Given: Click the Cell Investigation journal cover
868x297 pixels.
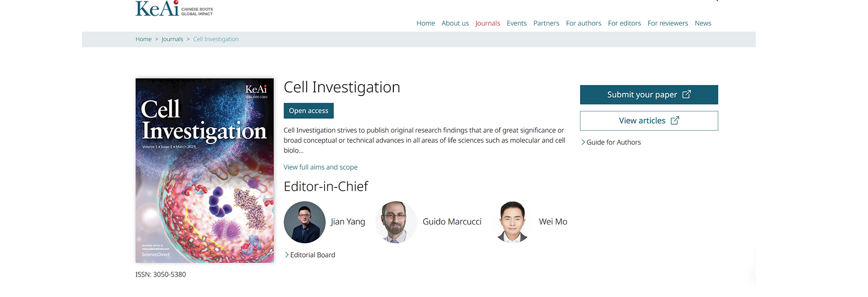Looking at the screenshot, I should (204, 170).
